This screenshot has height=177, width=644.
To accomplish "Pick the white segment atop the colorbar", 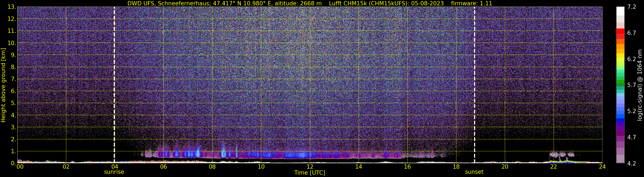I will [620, 11].
